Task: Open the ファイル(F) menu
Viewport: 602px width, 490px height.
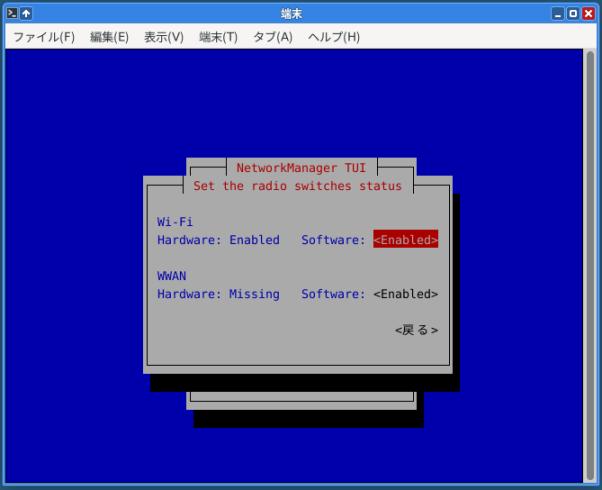Action: [44, 37]
